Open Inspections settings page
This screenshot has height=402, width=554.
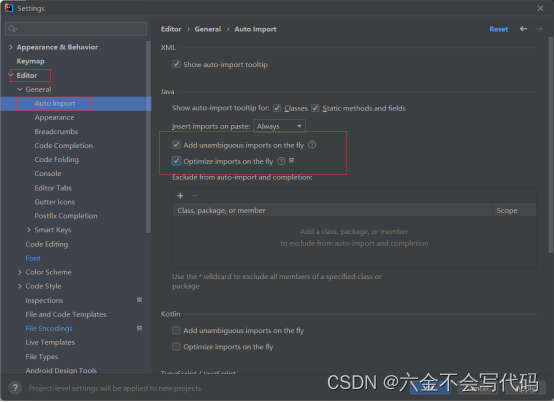point(44,300)
